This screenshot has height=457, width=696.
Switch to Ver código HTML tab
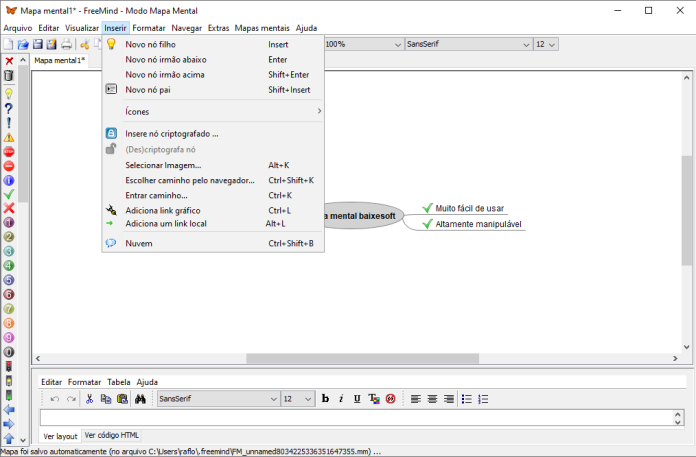112,435
